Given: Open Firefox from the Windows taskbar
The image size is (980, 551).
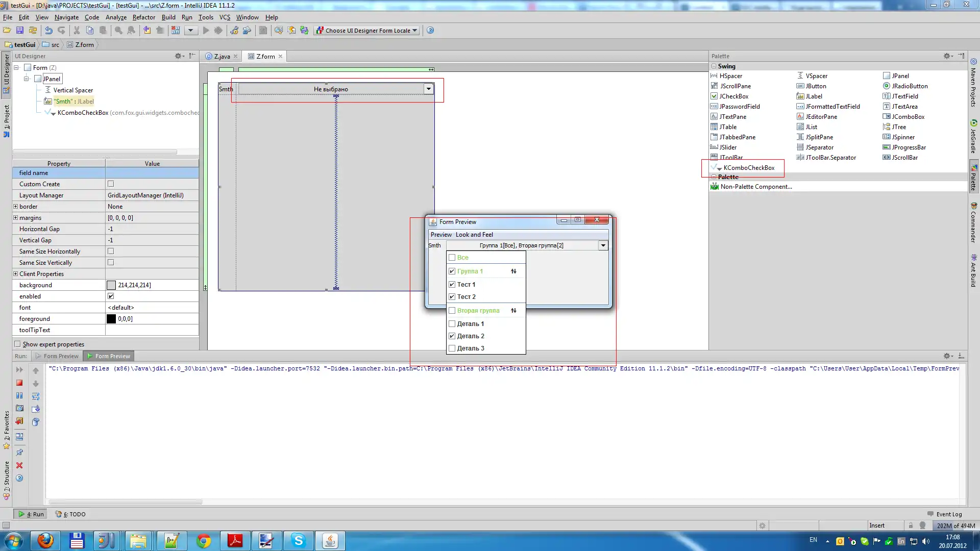Looking at the screenshot, I should point(45,541).
